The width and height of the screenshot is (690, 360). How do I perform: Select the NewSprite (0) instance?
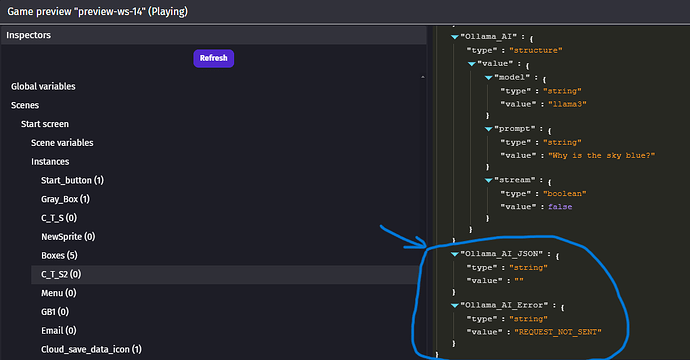click(68, 237)
